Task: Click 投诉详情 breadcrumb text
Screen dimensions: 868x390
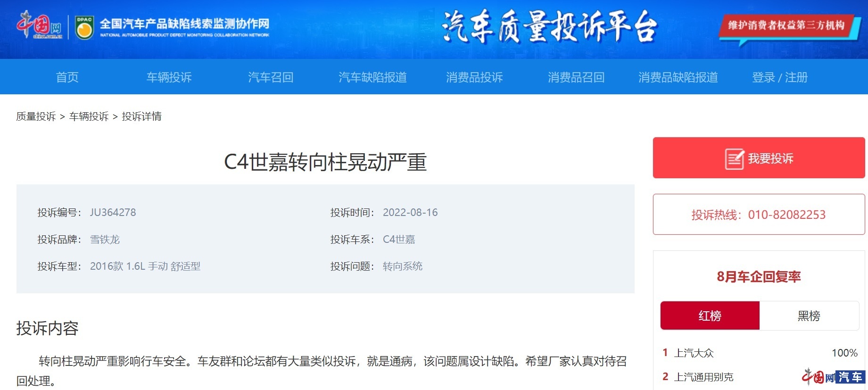Action: point(142,116)
